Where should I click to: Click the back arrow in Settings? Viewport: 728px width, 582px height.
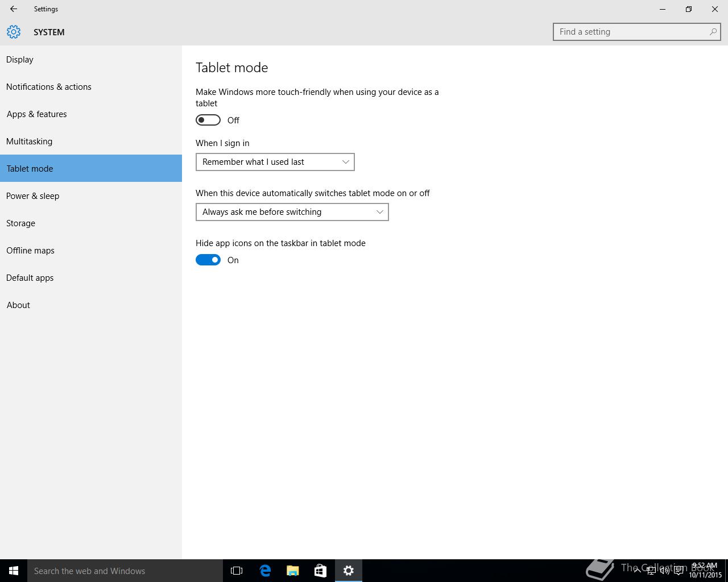14,9
